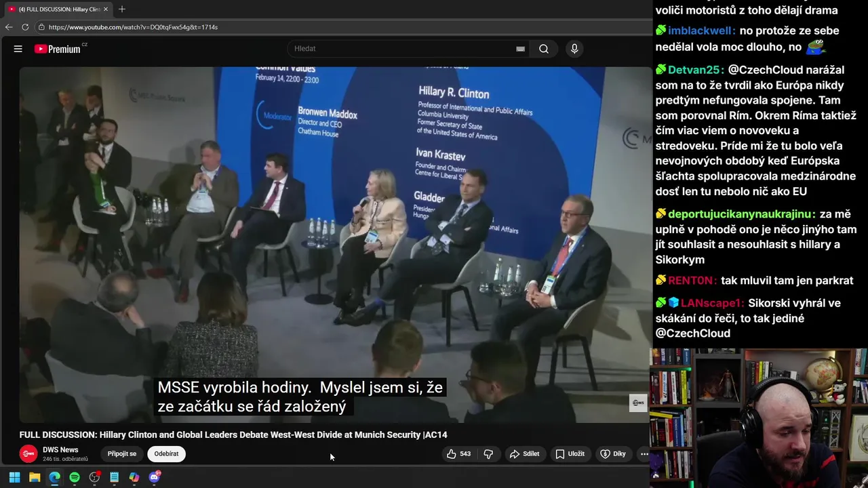868x488 pixels.
Task: Open the Windows Start menu
Action: [14, 477]
